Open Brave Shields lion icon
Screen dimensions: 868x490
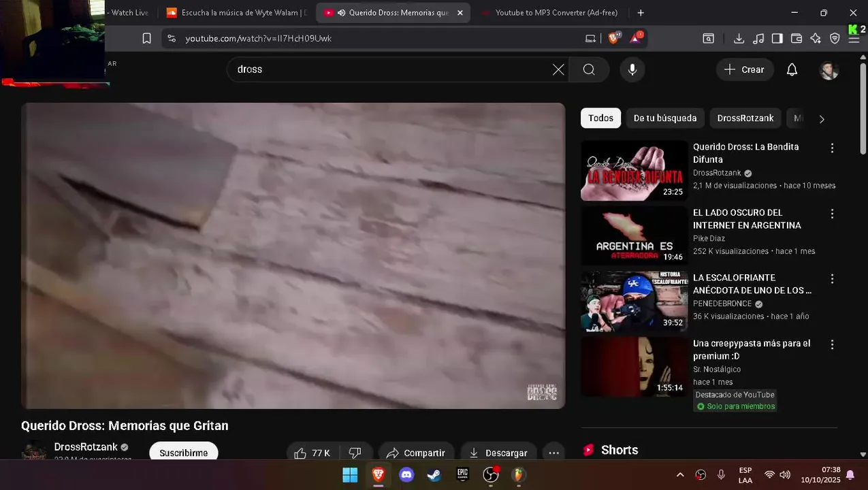[613, 38]
